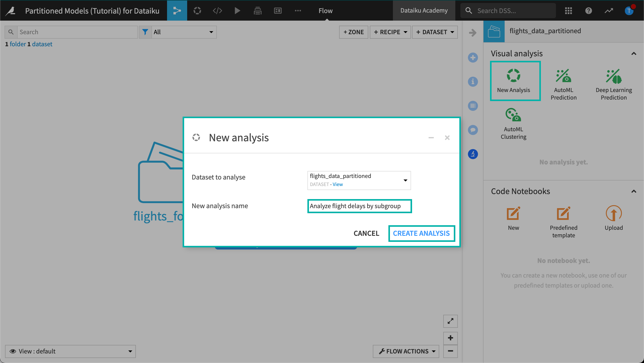Open the applications grid icon
This screenshot has width=644, height=363.
tap(569, 11)
